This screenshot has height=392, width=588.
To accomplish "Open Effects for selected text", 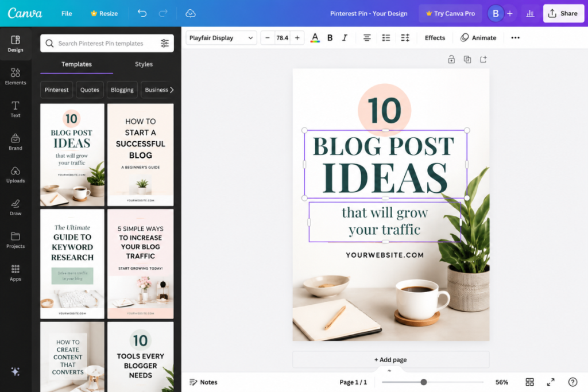I will click(x=435, y=38).
